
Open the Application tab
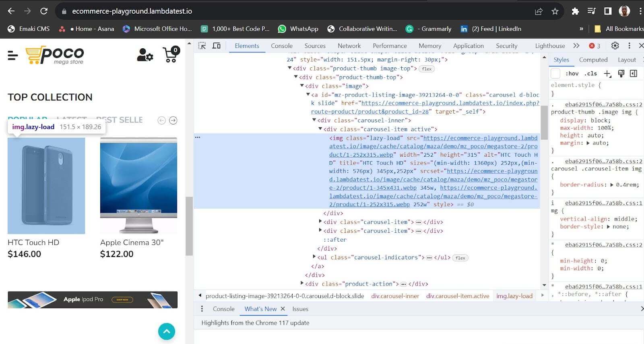(469, 46)
